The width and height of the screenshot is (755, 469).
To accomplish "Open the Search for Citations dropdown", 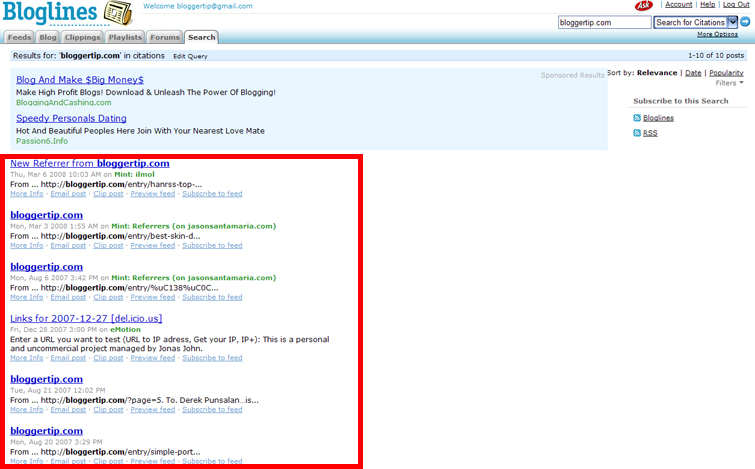I will pyautogui.click(x=695, y=22).
